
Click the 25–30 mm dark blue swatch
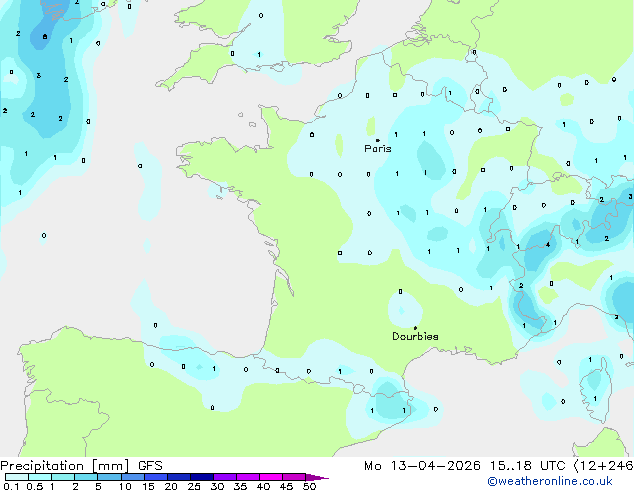(201, 477)
